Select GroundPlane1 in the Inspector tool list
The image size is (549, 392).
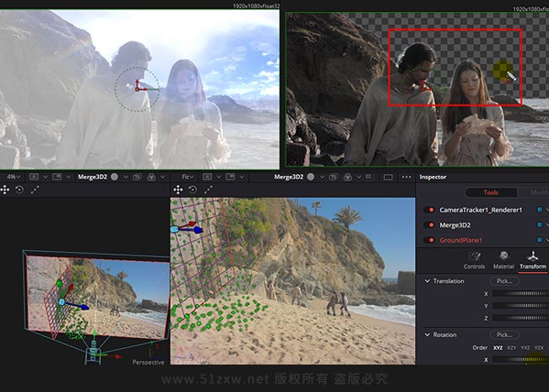(460, 240)
